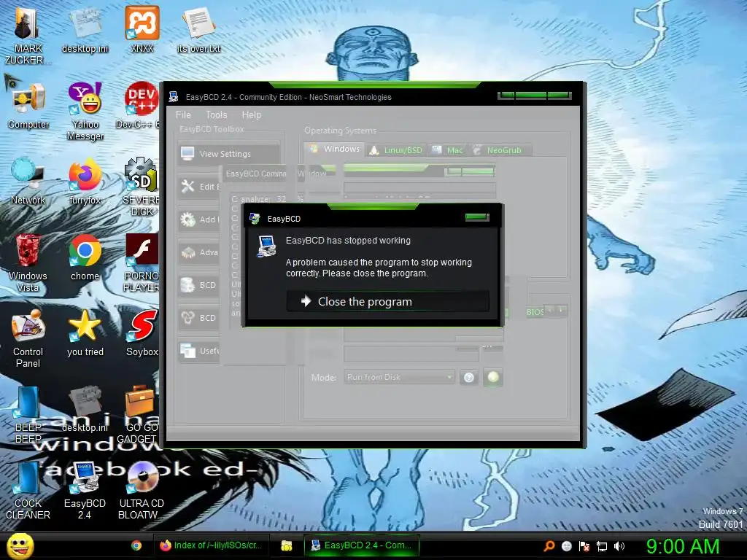This screenshot has height=560, width=747.
Task: Open the smiley Start button
Action: tap(20, 545)
